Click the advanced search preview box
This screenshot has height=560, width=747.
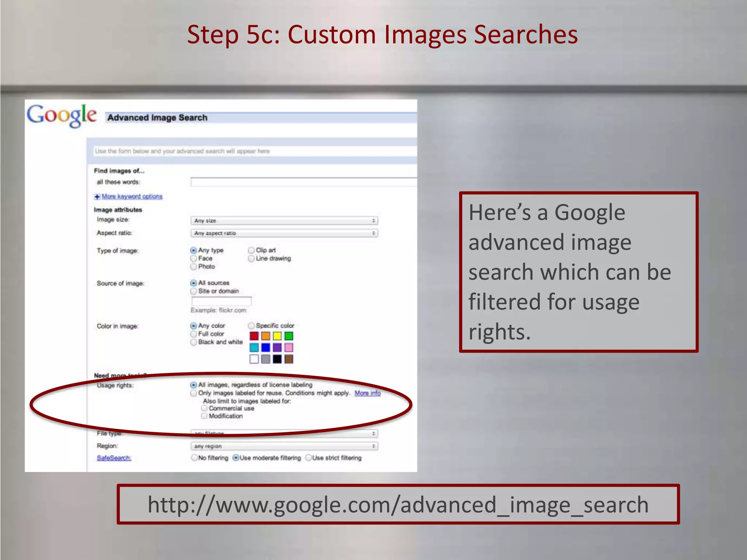(x=255, y=151)
